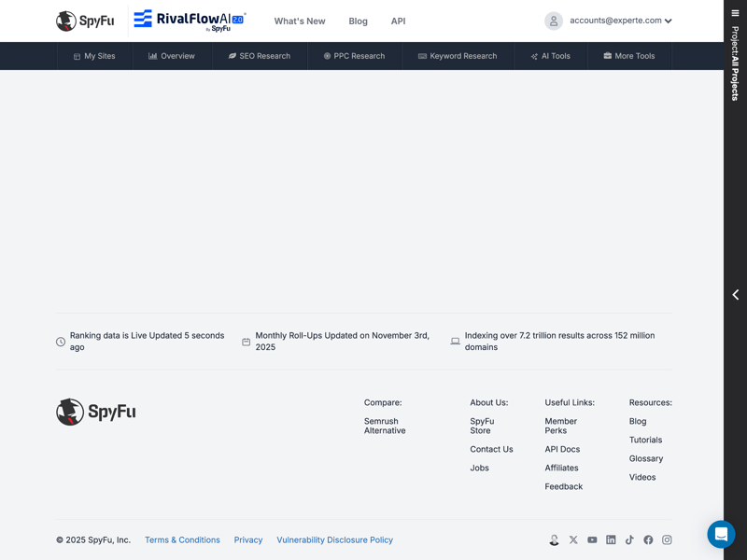Open the X (Twitter) social icon
The image size is (747, 560).
point(573,540)
